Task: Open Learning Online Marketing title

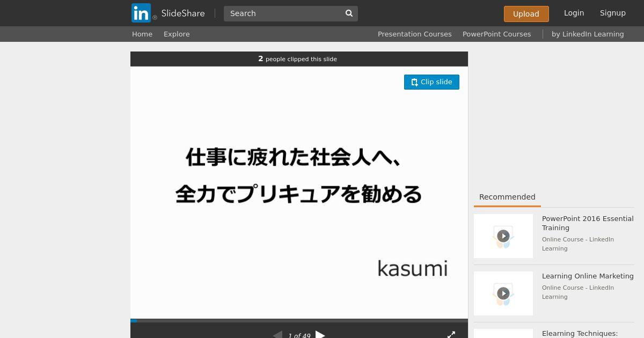Action: 588,276
